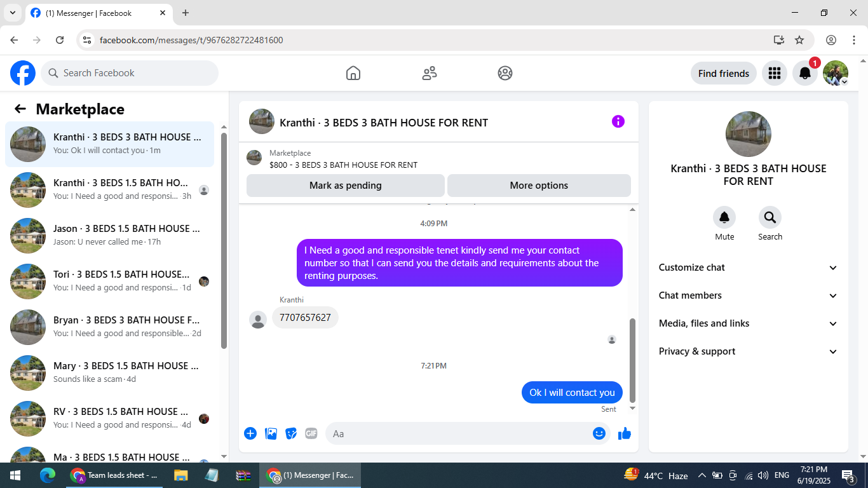Expand the Customize chat section
Image resolution: width=868 pixels, height=488 pixels.
click(x=749, y=268)
